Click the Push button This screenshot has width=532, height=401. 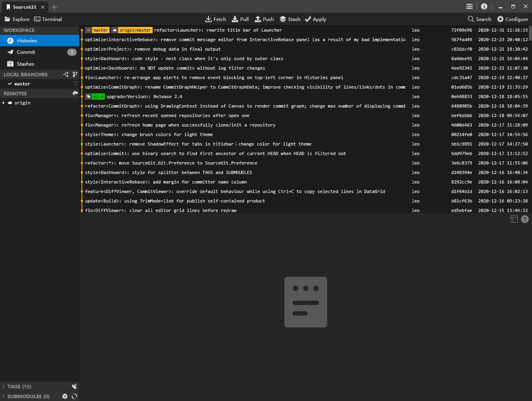[264, 19]
